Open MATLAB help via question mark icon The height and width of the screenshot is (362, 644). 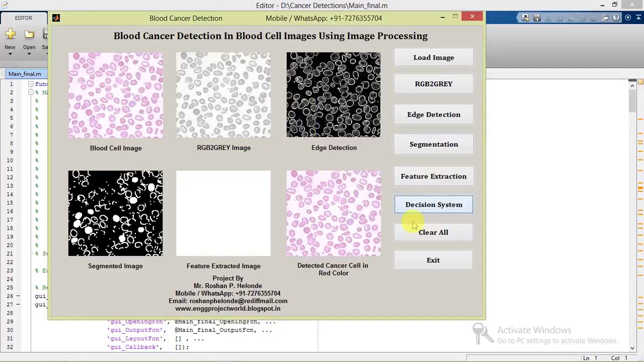616,18
